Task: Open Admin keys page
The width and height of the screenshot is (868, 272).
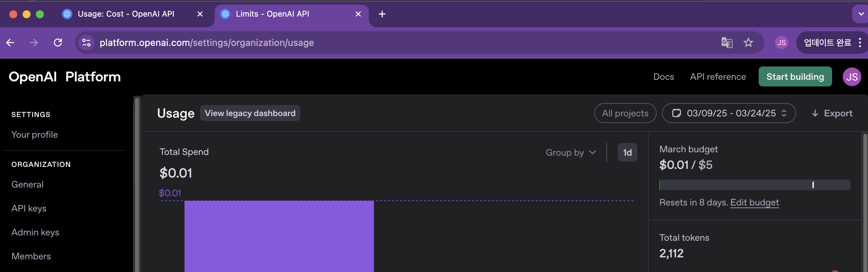Action: [x=35, y=232]
